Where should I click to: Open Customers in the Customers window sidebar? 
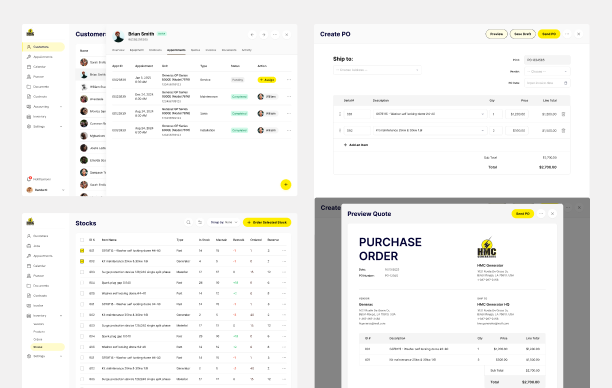click(43, 47)
